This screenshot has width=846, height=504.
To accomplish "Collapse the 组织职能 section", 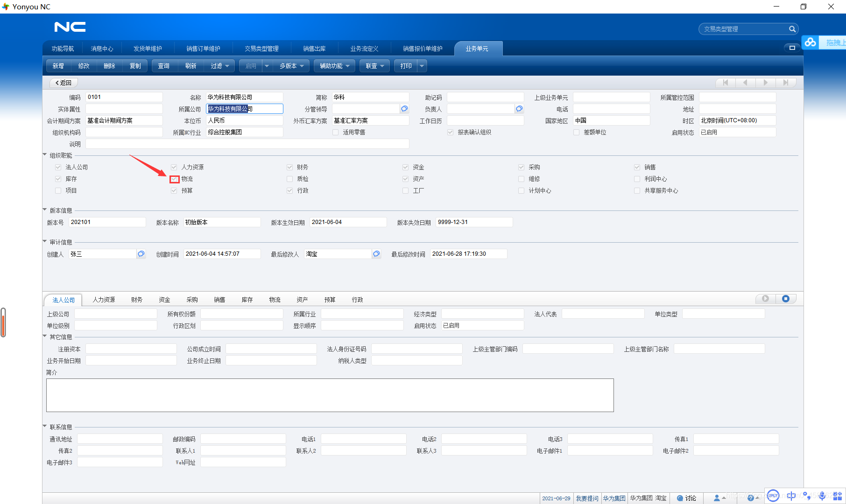I will (45, 154).
